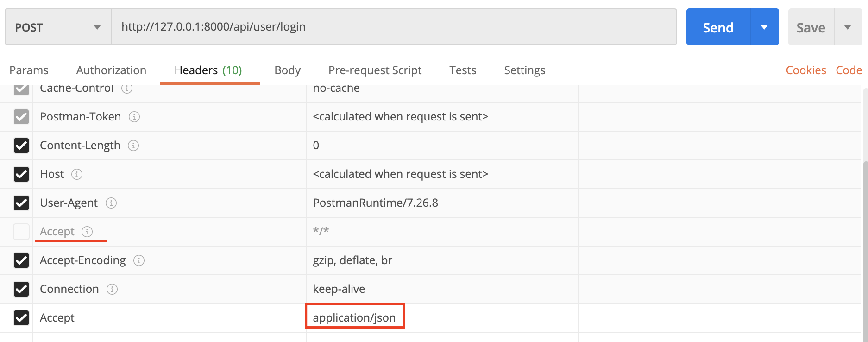868x342 pixels.
Task: Open the Authorization tab
Action: tap(111, 70)
